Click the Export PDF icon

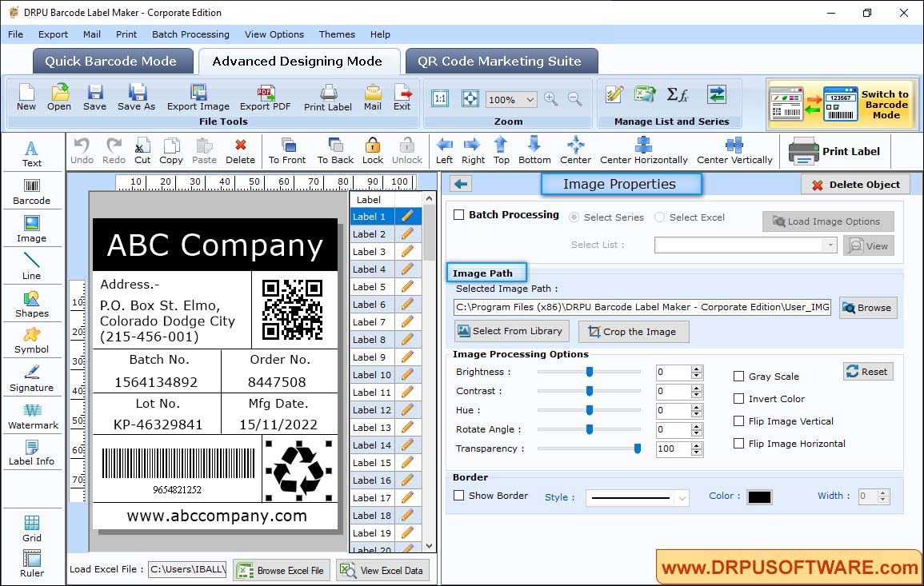(265, 98)
